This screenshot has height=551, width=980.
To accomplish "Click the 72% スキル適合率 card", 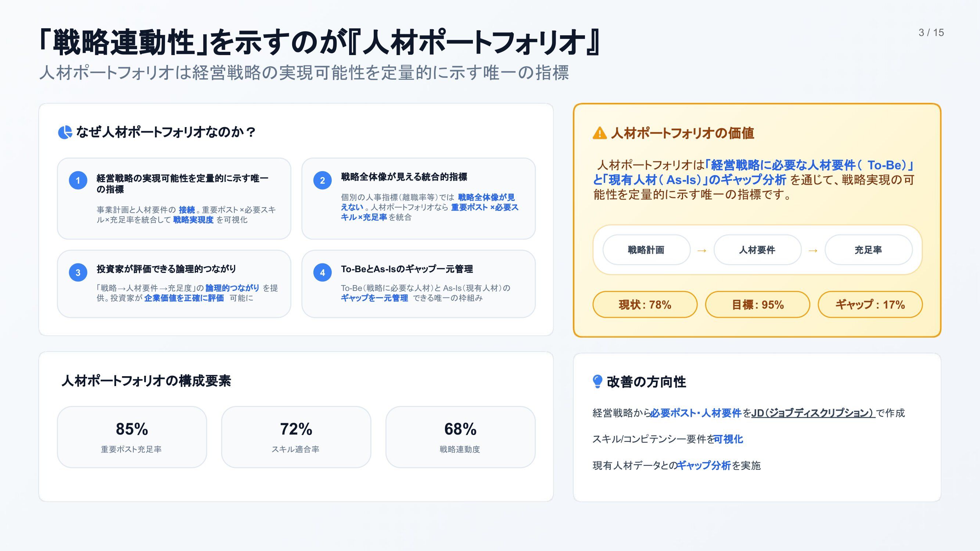I will click(x=296, y=437).
